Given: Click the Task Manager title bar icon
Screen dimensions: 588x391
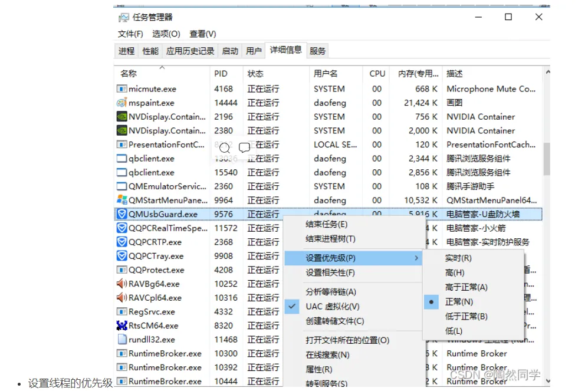Looking at the screenshot, I should pyautogui.click(x=123, y=17).
